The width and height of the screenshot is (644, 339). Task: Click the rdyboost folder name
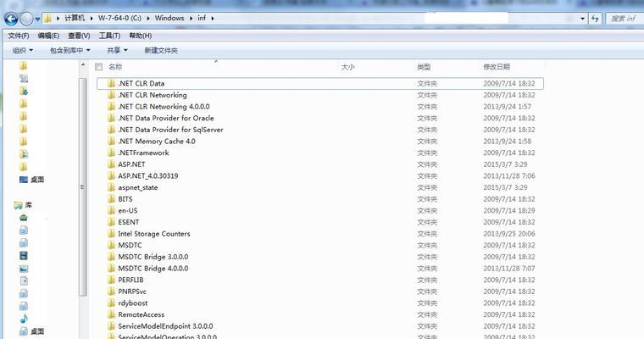coord(133,303)
